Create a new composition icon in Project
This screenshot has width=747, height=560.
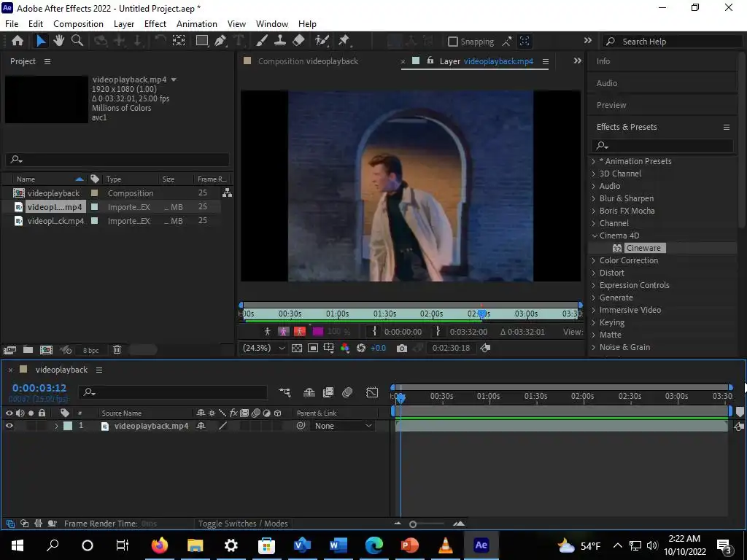point(46,350)
